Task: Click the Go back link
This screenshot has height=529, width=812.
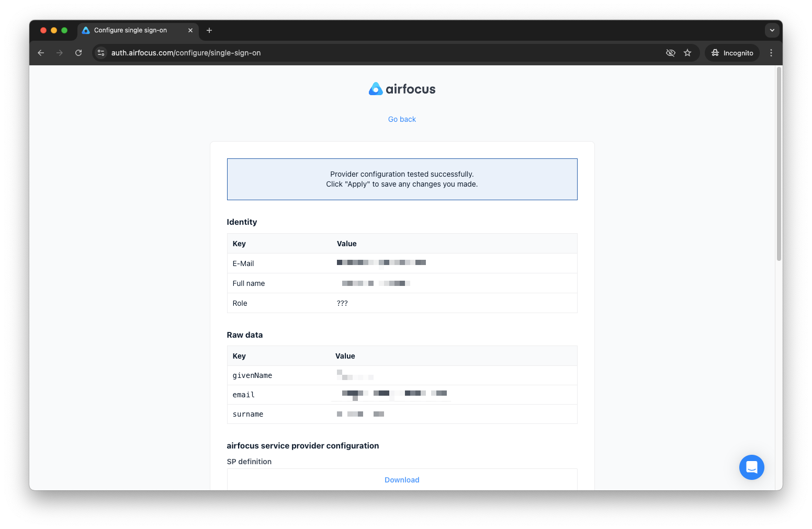Action: click(402, 119)
